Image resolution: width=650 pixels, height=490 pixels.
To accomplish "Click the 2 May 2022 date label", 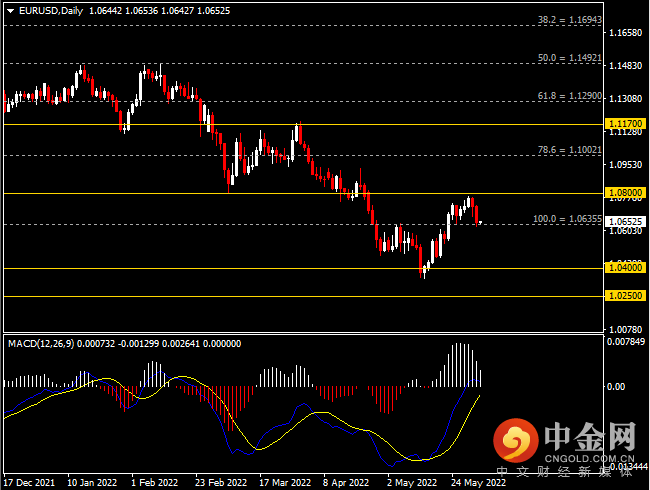I will (412, 483).
